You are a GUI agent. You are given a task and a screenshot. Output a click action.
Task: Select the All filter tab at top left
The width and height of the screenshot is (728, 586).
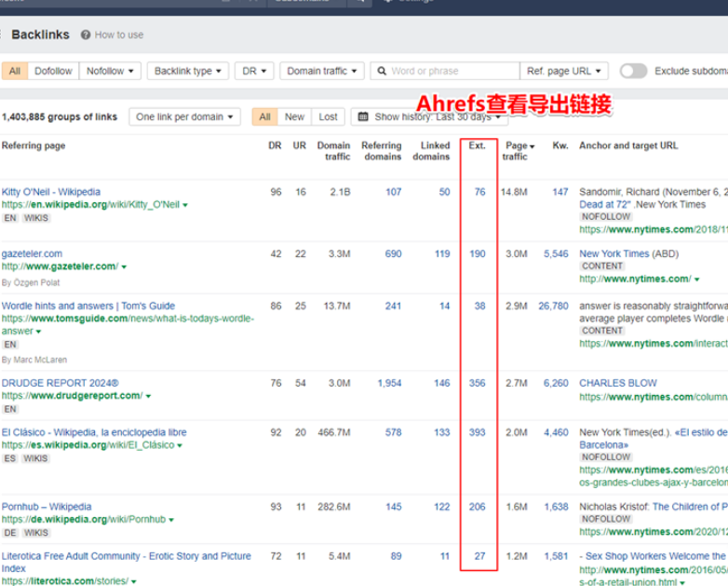pos(15,71)
